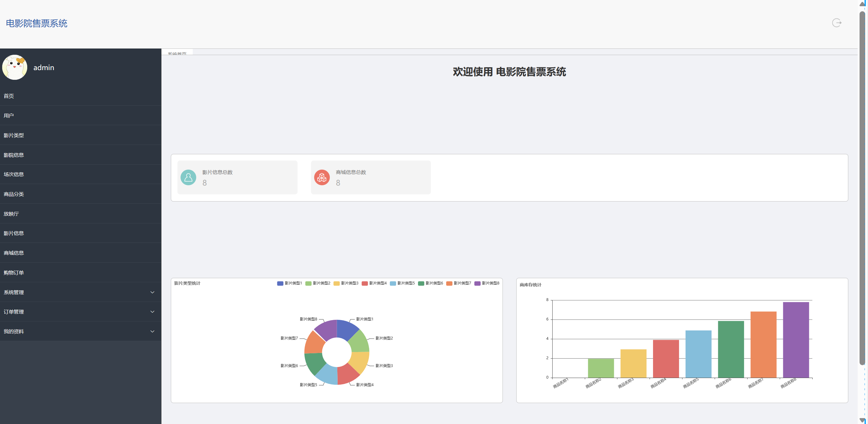Toggle 影片类型1 legend color marker
Image resolution: width=868 pixels, height=424 pixels.
pos(280,284)
